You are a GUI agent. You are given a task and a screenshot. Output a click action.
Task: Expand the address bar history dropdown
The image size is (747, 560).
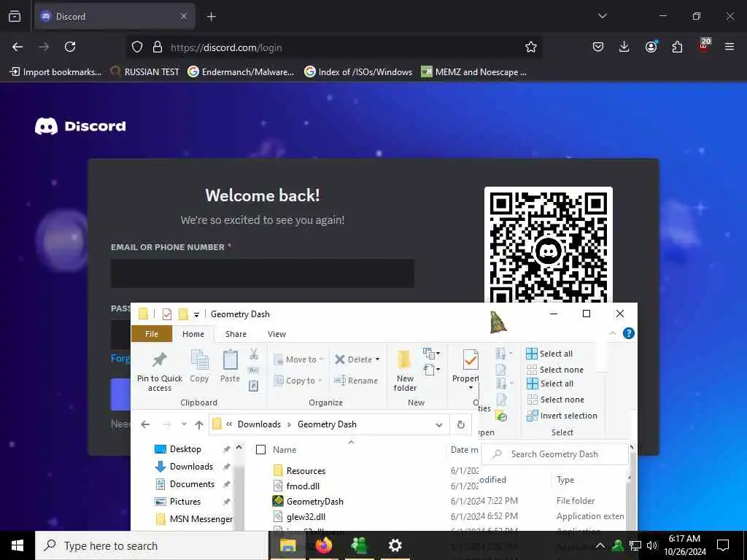(438, 425)
